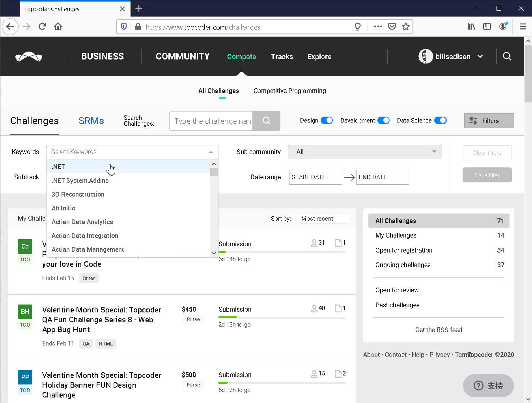
Task: Toggle the Development track switch
Action: pos(383,121)
